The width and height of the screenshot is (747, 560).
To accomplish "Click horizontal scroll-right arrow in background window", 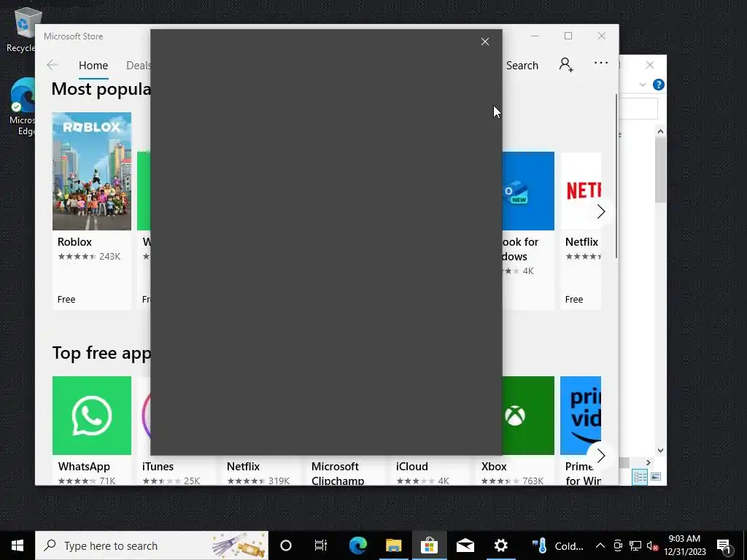I will pos(648,462).
